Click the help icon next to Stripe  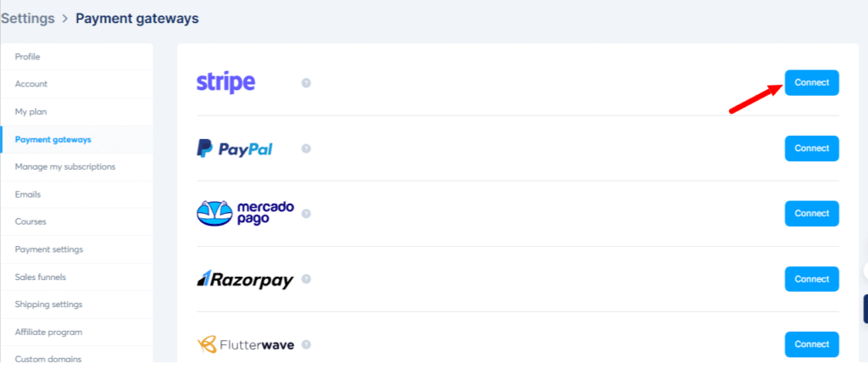(x=306, y=82)
